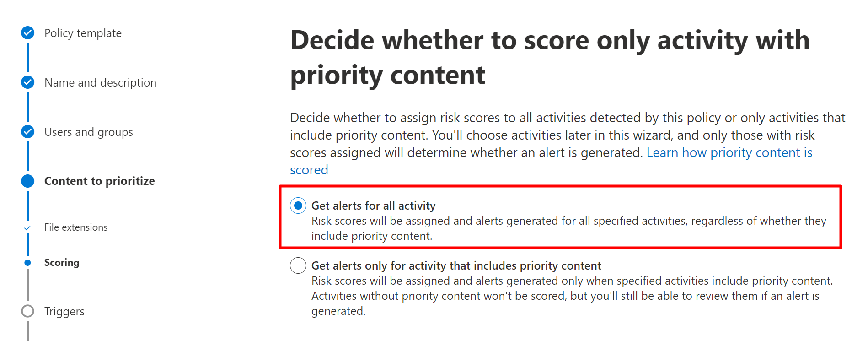
Task: Open the 'Learn how priority content is scored' link
Action: coord(729,153)
